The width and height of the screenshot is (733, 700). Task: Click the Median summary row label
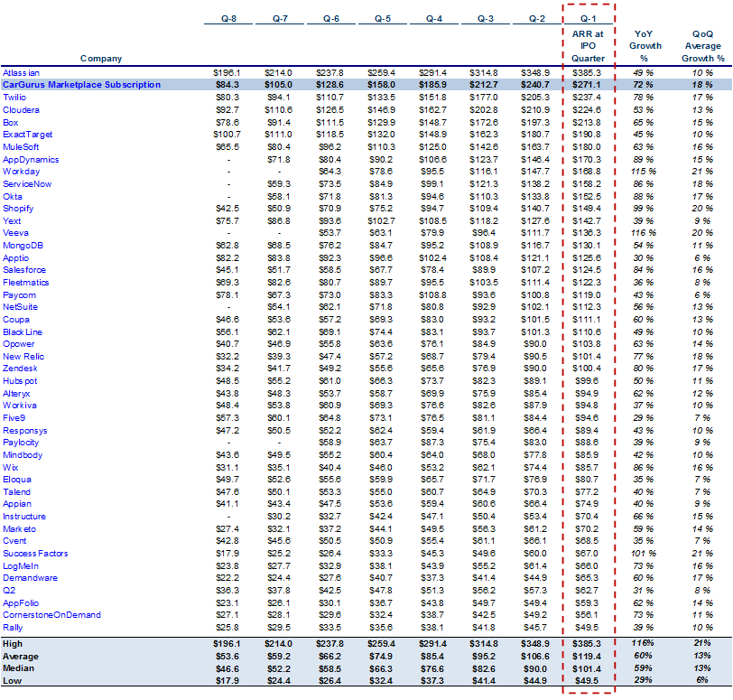pos(18,668)
